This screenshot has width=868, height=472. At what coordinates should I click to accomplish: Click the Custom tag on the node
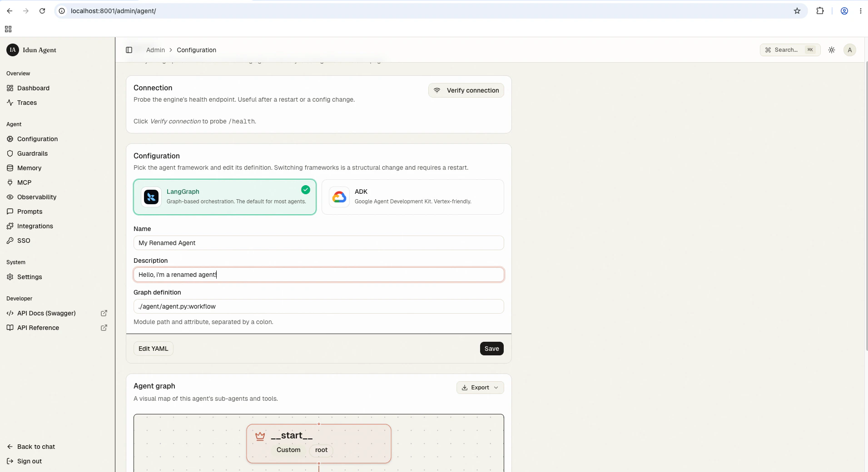pyautogui.click(x=288, y=450)
